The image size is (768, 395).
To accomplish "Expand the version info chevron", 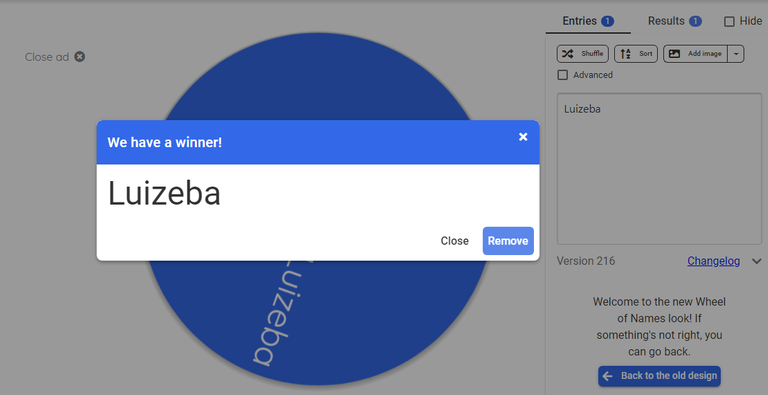I will (x=756, y=262).
